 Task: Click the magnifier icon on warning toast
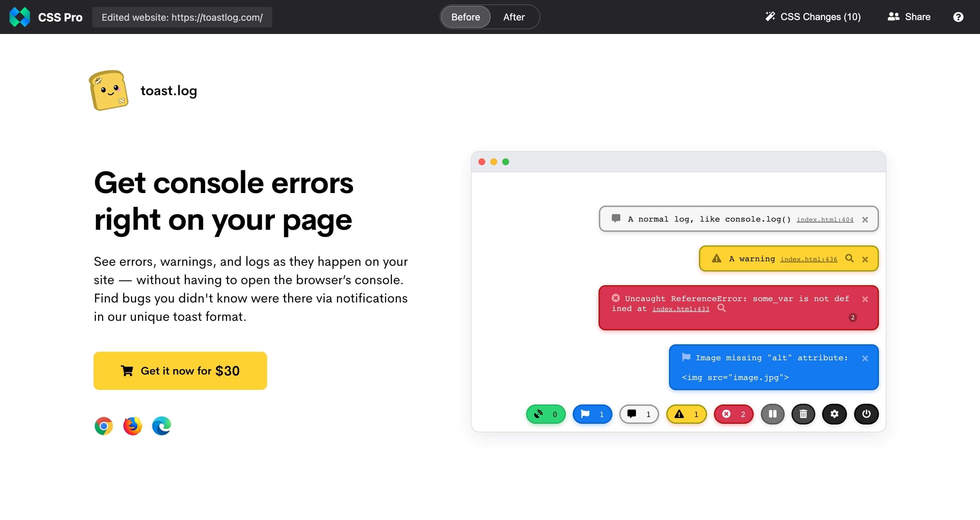(x=849, y=259)
